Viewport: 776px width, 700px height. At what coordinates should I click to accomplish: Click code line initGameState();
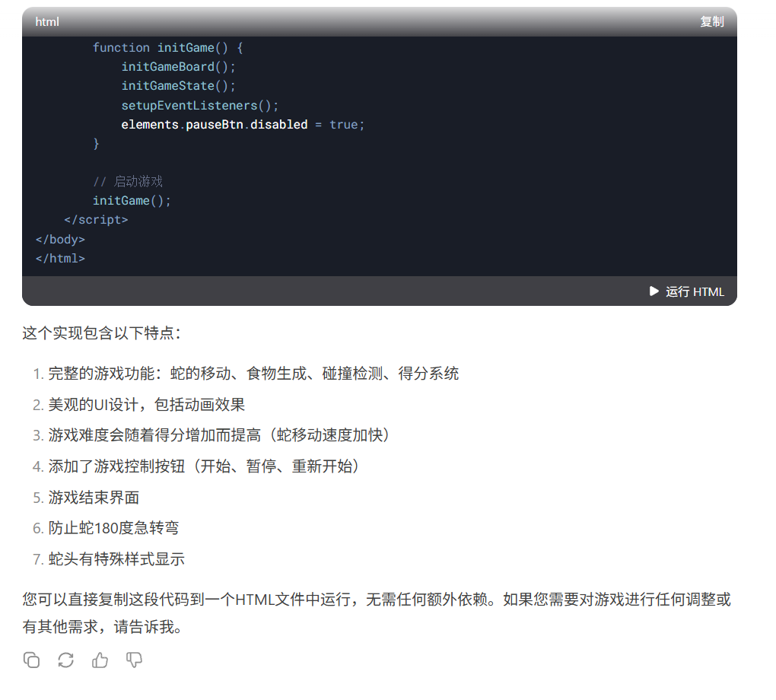(179, 86)
